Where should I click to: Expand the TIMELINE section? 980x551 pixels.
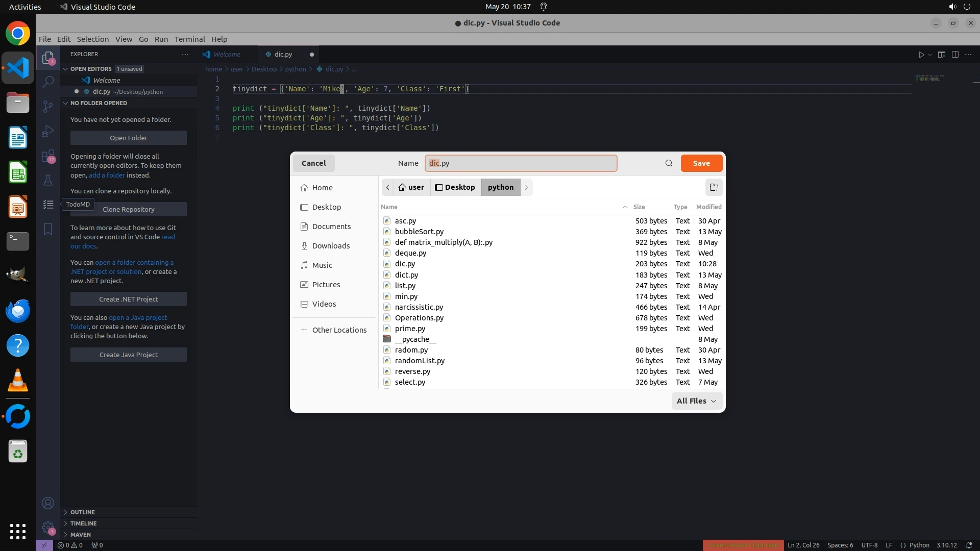pos(83,523)
